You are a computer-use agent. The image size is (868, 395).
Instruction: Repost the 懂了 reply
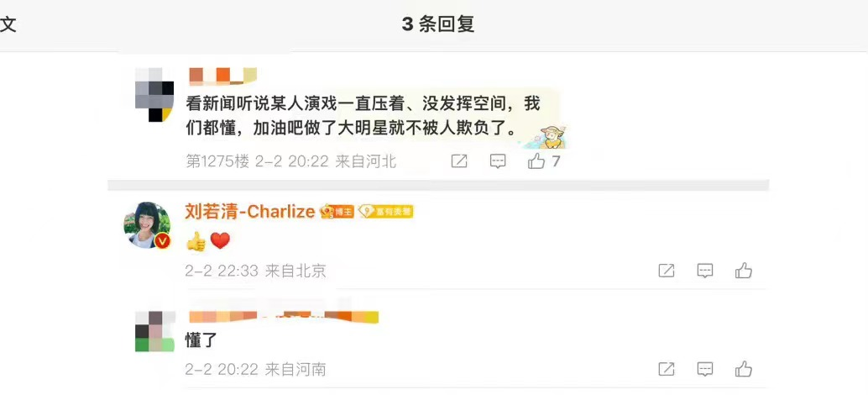tap(666, 369)
